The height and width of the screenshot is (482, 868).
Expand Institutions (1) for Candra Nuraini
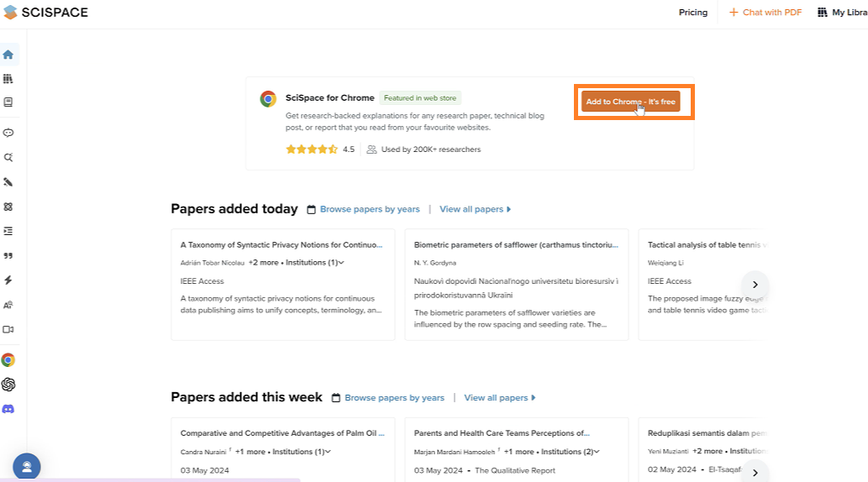(302, 452)
